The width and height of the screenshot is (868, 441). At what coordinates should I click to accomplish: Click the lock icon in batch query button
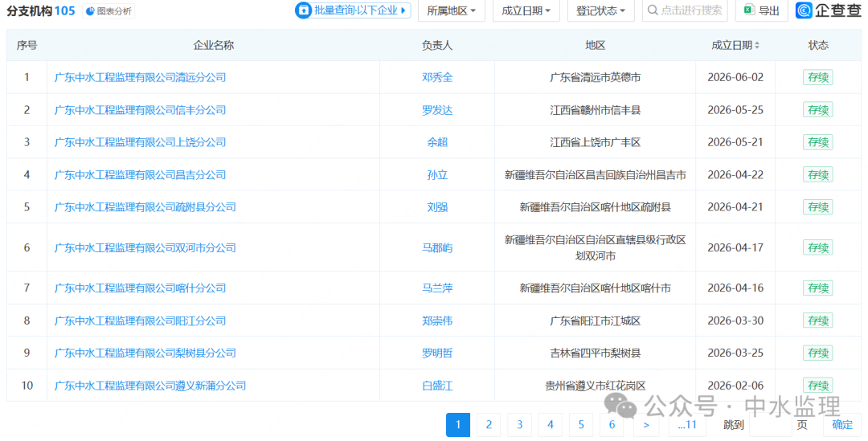tap(303, 10)
